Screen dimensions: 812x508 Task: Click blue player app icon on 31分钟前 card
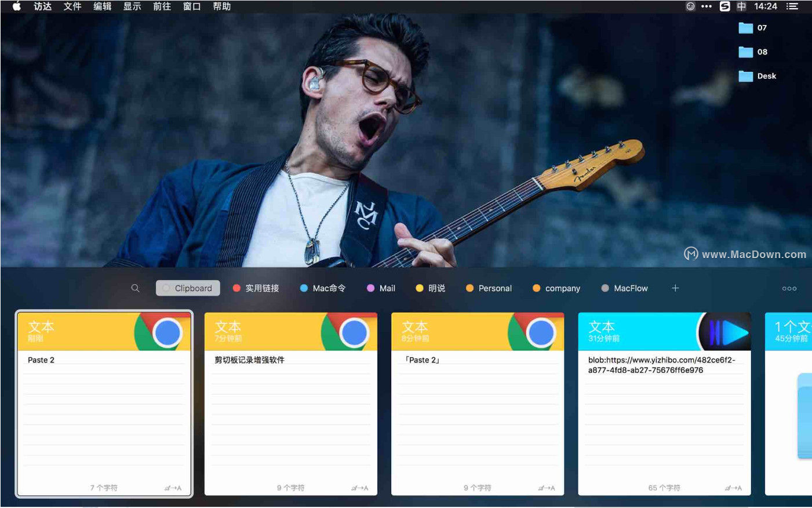(x=724, y=332)
